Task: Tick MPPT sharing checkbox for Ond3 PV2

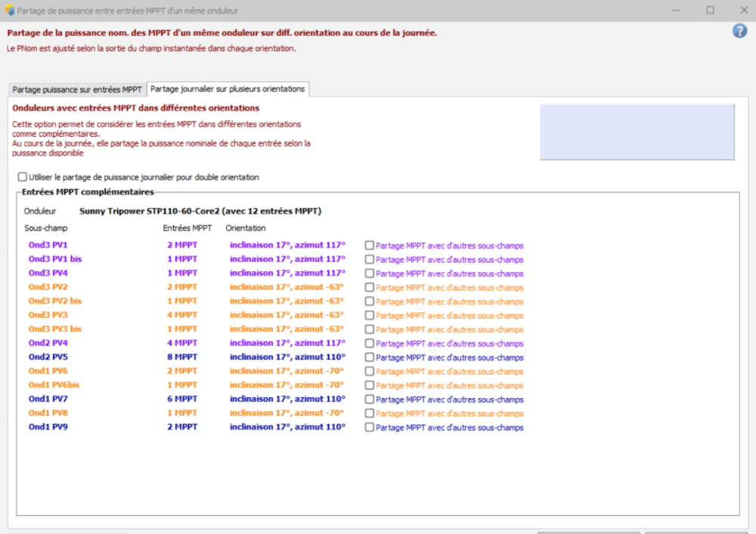Action: click(x=370, y=287)
